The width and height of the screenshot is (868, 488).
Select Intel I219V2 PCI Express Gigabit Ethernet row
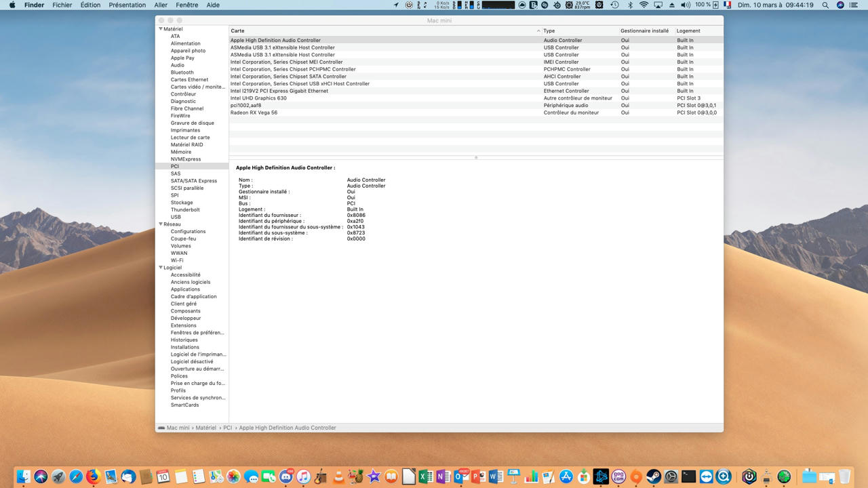coord(476,91)
